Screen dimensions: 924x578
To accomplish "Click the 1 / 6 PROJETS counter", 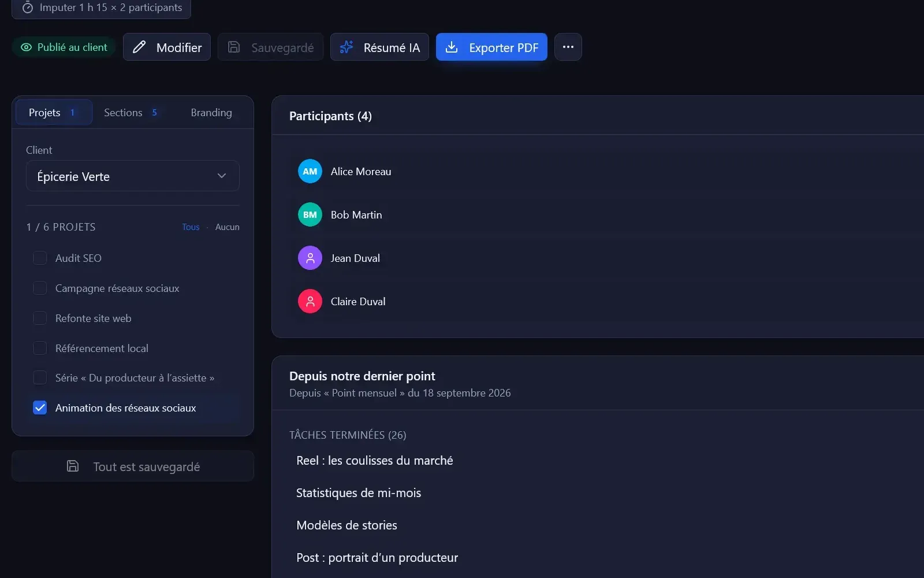I will point(61,227).
